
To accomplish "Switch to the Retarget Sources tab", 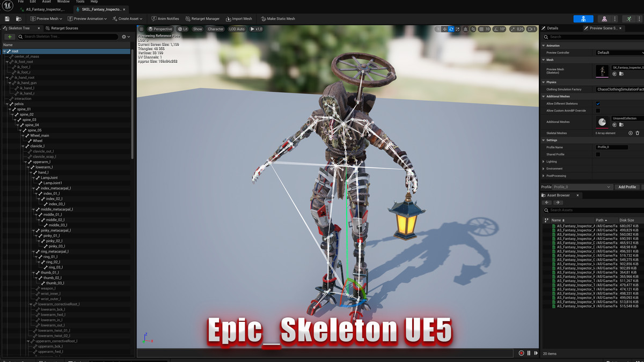I will point(64,28).
